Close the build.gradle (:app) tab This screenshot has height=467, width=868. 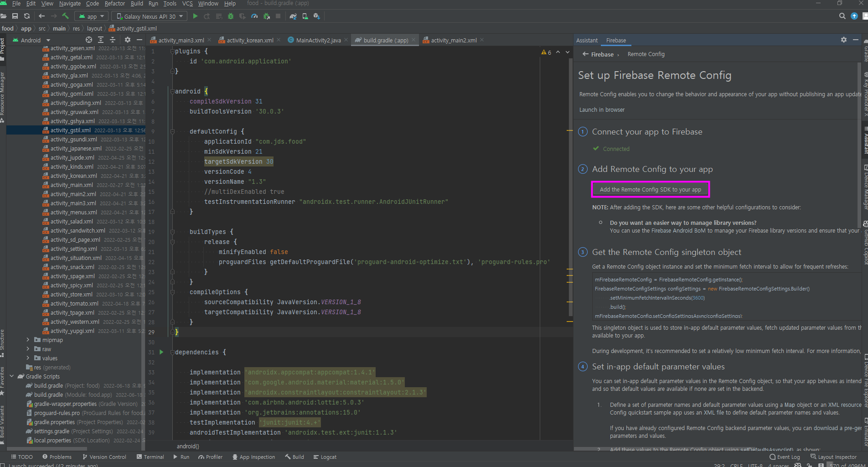coord(413,40)
